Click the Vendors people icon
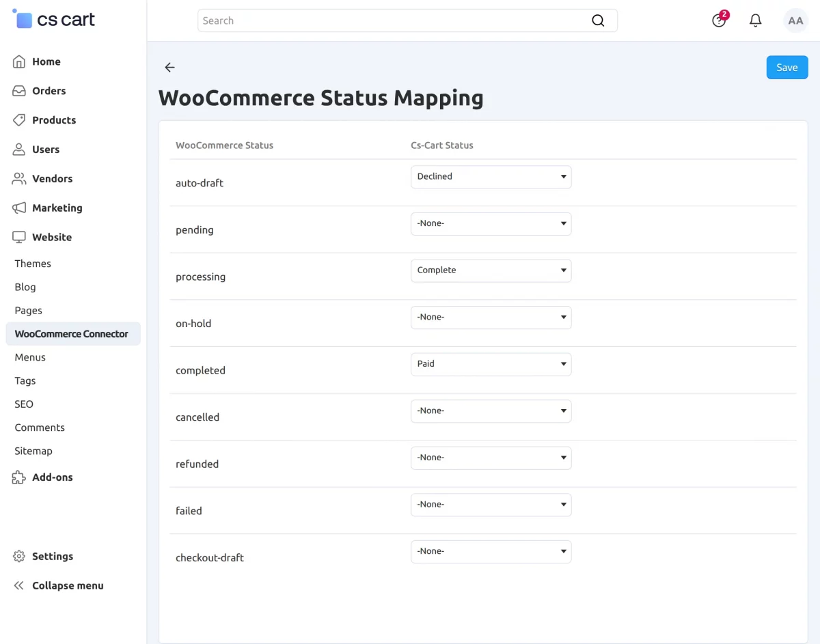The width and height of the screenshot is (820, 644). point(19,179)
